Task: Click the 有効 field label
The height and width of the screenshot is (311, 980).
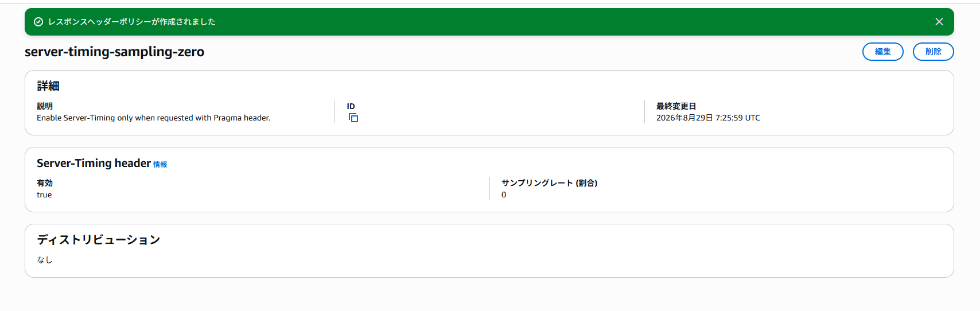Action: [x=45, y=183]
